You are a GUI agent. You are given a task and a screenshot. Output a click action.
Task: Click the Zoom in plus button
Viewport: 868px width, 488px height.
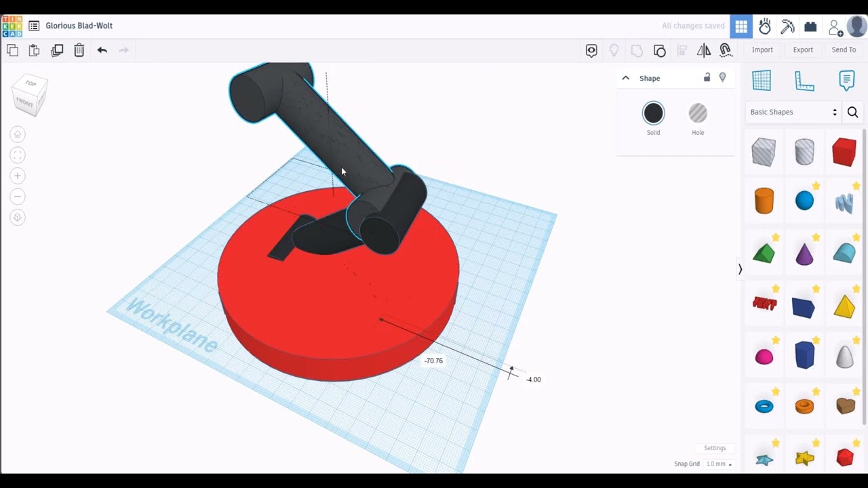(18, 176)
